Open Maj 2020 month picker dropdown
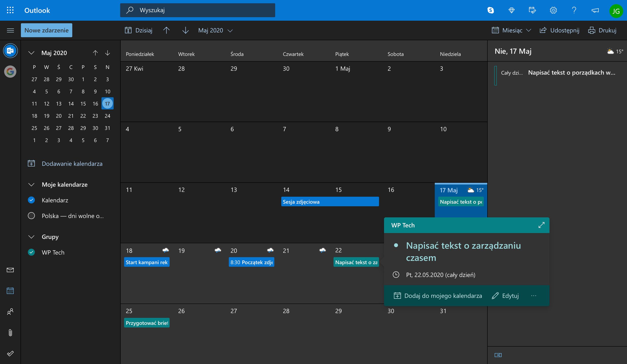The width and height of the screenshot is (627, 364). tap(215, 30)
